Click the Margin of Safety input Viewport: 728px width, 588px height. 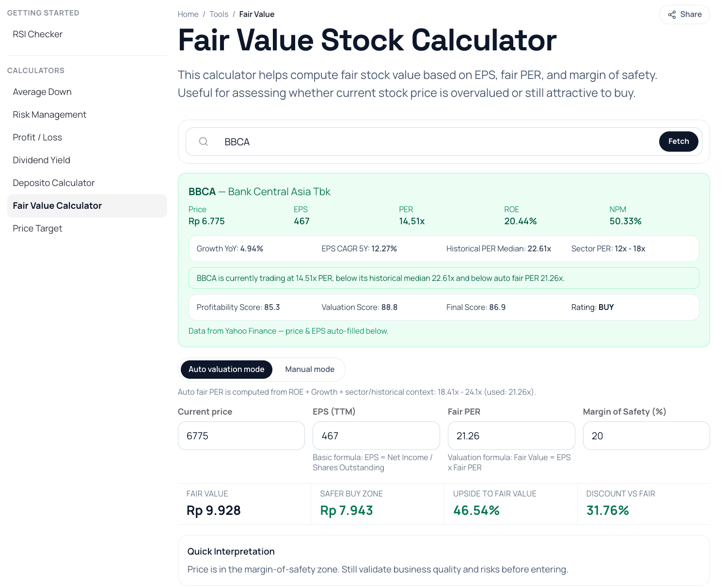(646, 435)
